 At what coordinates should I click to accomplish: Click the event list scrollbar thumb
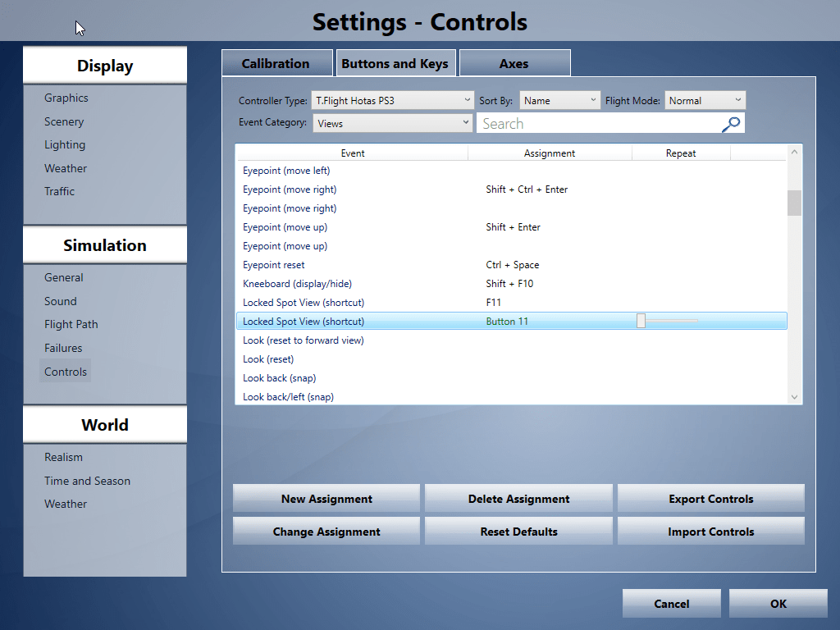click(794, 203)
